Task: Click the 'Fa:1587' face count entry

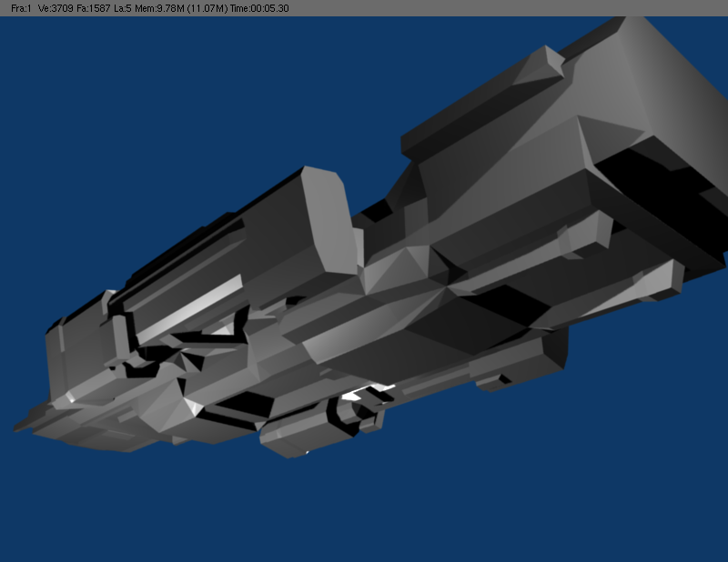Action: 94,8
